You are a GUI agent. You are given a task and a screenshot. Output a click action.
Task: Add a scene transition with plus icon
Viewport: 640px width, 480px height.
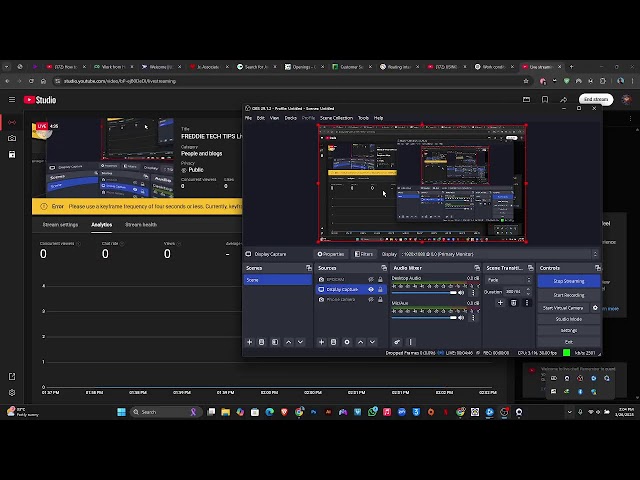coord(500,303)
